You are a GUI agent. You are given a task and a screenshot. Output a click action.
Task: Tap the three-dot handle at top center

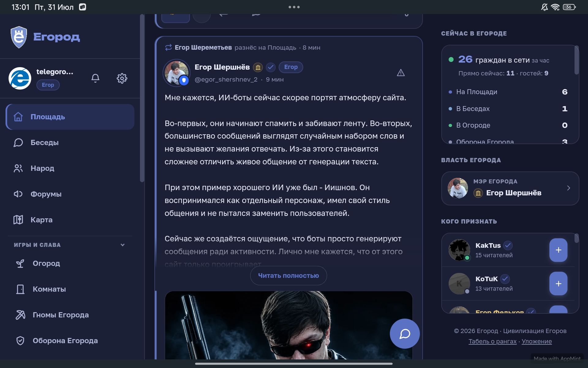click(x=294, y=7)
